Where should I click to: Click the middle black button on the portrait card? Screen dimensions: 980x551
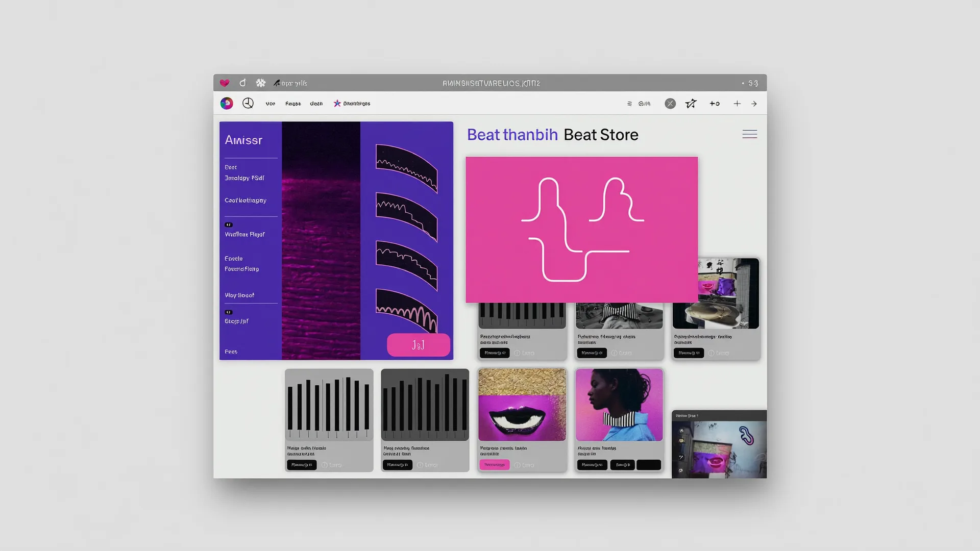[x=623, y=465]
